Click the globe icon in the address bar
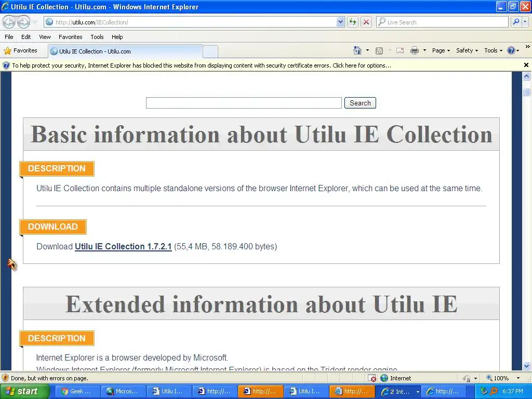The height and width of the screenshot is (399, 532). [49, 22]
